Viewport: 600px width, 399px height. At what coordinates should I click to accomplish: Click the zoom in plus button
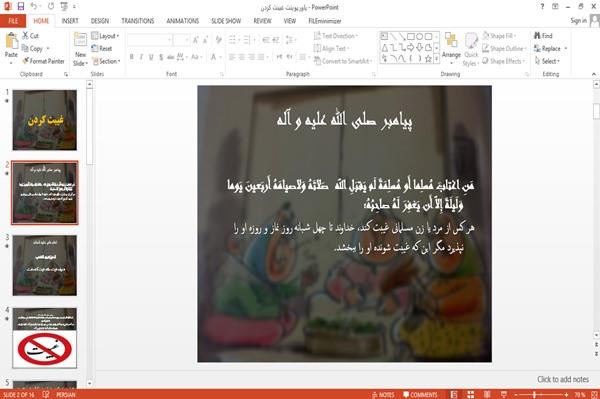coord(566,394)
